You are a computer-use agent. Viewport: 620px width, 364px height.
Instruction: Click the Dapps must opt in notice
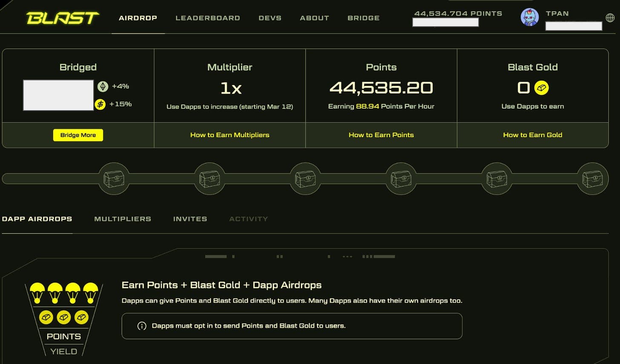[292, 326]
